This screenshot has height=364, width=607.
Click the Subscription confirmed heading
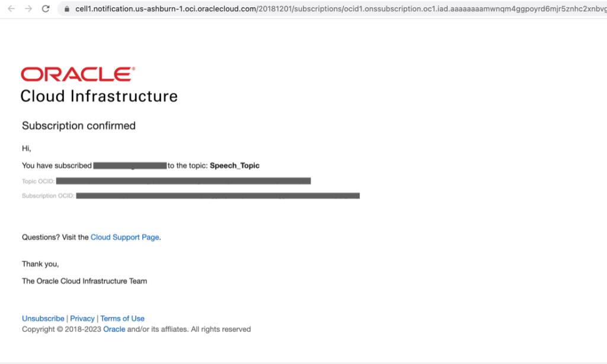(x=78, y=126)
